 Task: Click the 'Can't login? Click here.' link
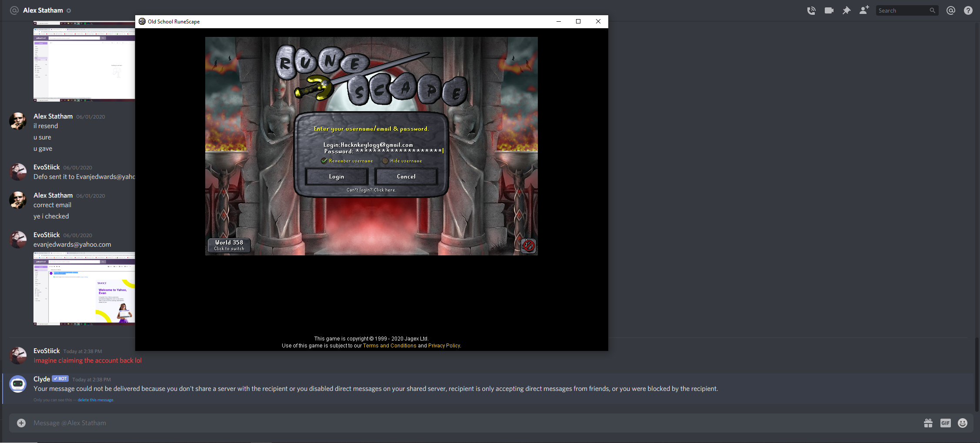click(371, 190)
